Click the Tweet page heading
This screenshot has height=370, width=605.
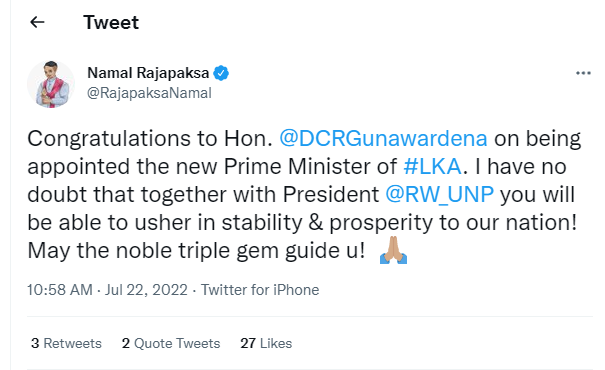click(x=111, y=22)
